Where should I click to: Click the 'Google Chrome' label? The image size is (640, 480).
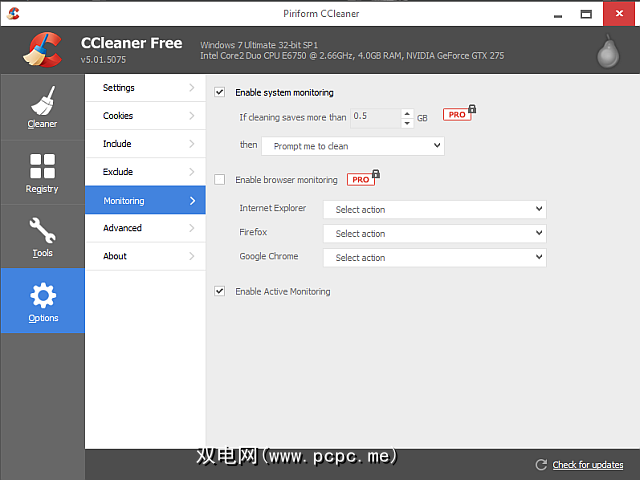(x=269, y=256)
